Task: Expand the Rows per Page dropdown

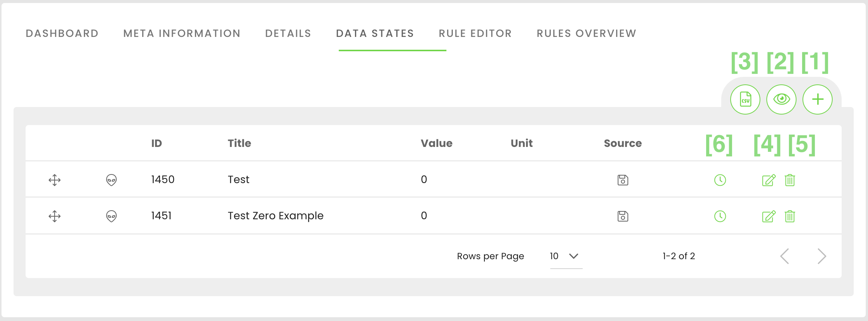Action: point(566,256)
